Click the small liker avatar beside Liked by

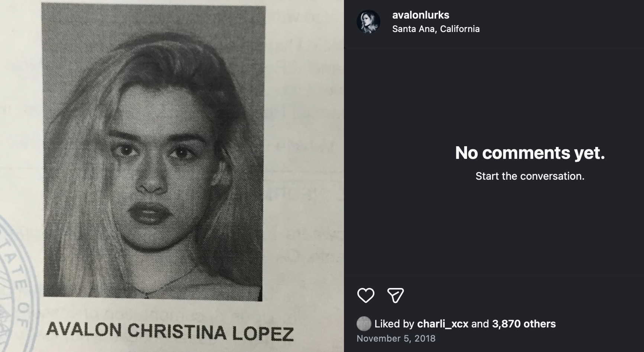coord(364,324)
